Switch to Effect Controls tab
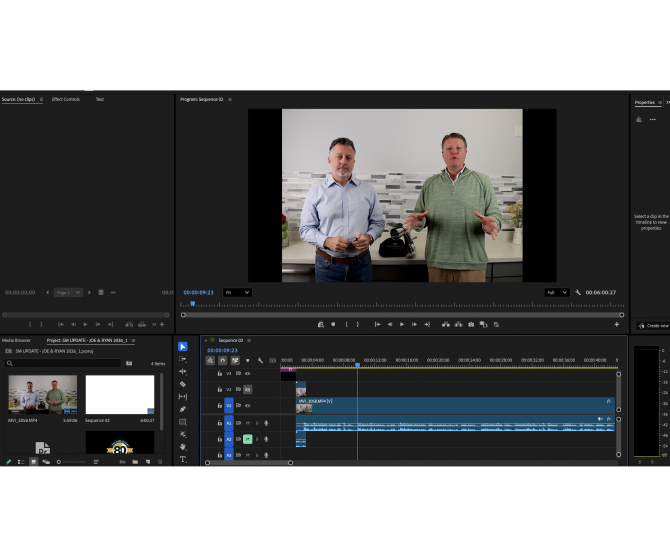 66,99
